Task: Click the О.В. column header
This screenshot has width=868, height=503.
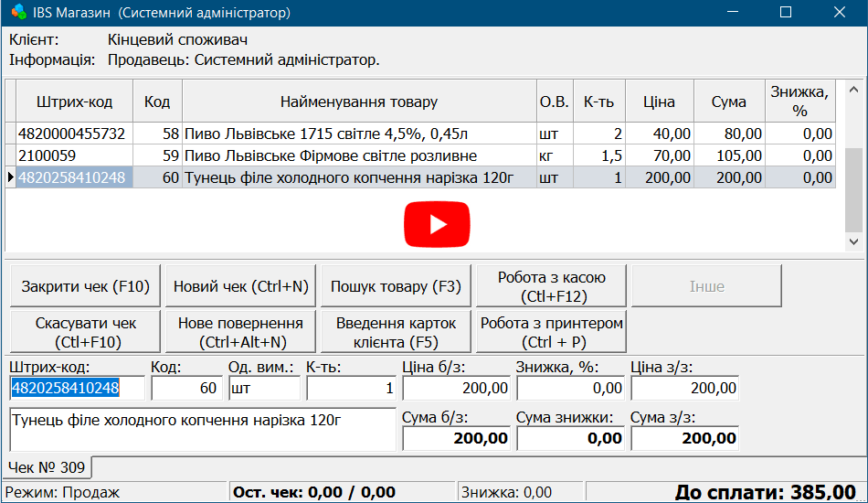Action: (555, 102)
